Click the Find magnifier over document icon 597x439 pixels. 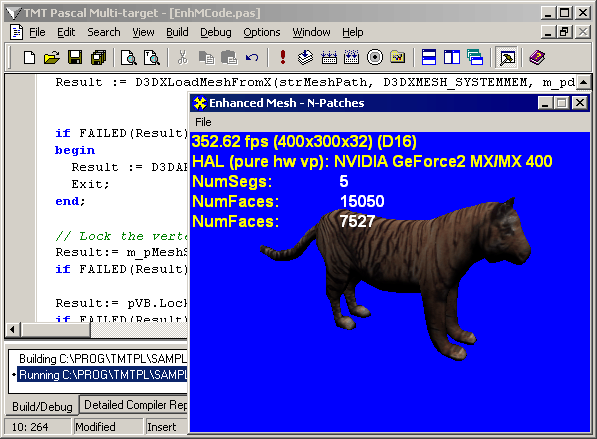(129, 58)
